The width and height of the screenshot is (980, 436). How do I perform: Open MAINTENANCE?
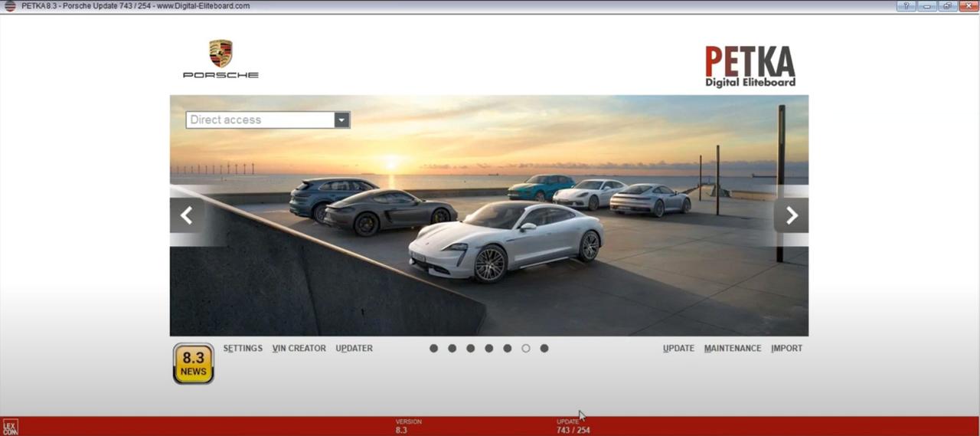pyautogui.click(x=733, y=348)
